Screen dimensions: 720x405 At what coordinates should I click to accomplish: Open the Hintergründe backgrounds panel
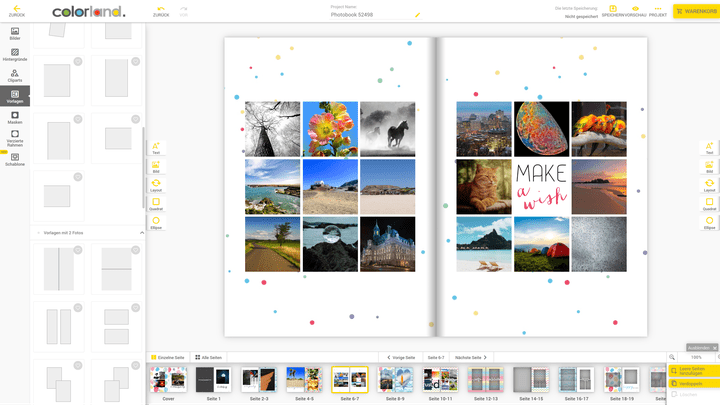[15, 54]
